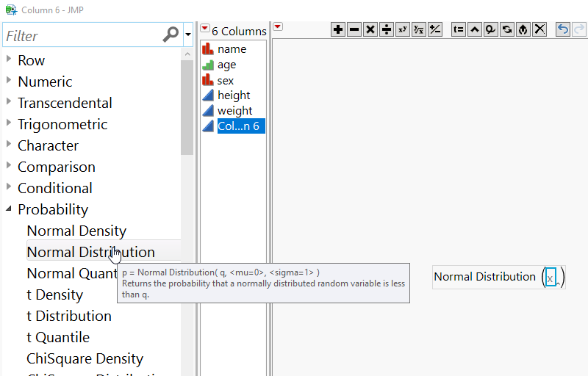This screenshot has height=376, width=588.
Task: Click the scroll-up arrow of function list
Action: (187, 54)
